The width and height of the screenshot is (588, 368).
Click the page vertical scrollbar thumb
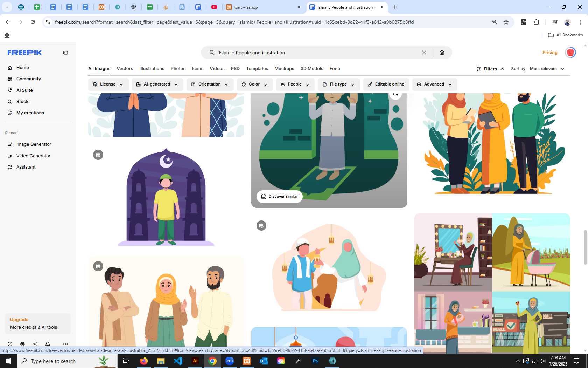[585, 247]
